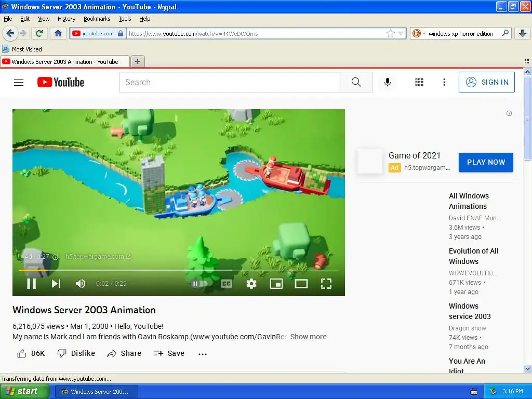Seek on the video progress bar
The width and height of the screenshot is (532, 399).
(179, 270)
